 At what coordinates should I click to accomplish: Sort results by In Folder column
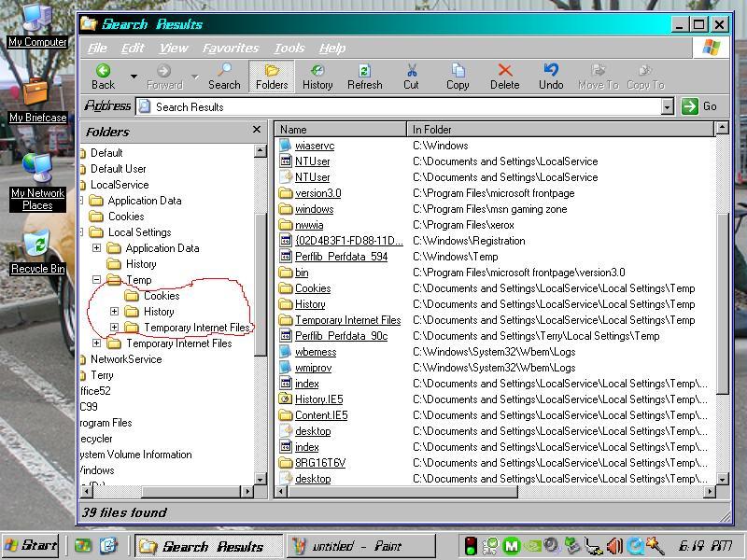click(560, 130)
